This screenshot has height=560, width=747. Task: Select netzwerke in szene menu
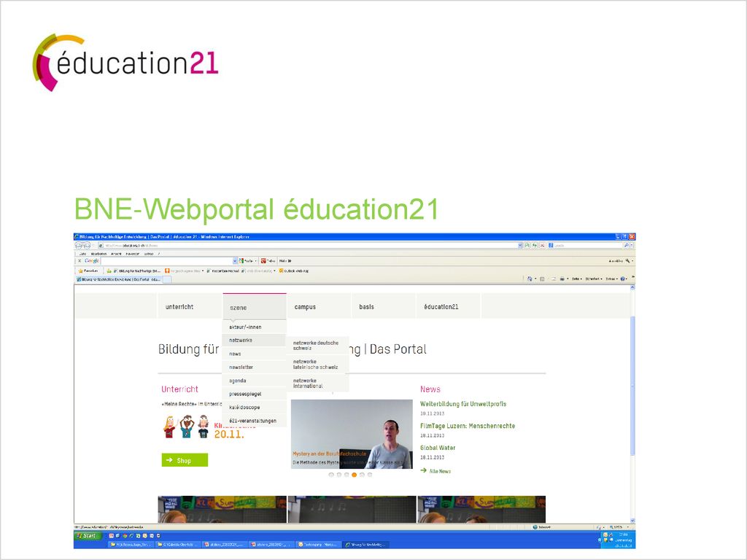point(255,341)
